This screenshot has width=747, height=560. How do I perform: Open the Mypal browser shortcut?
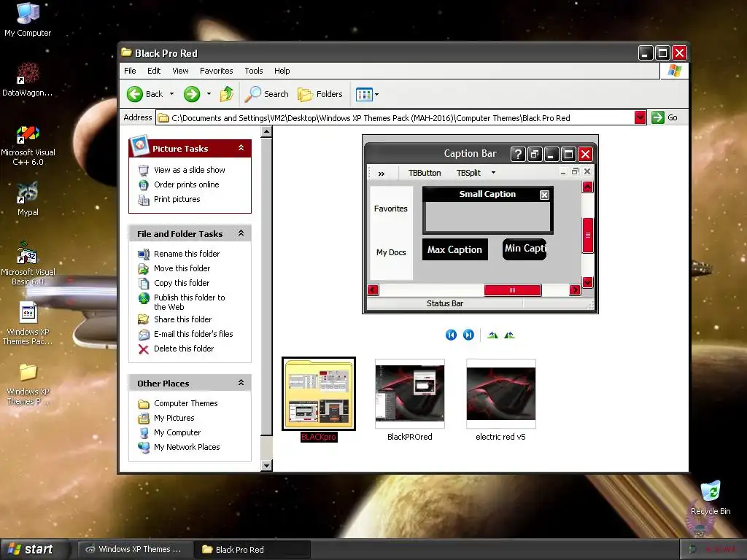[28, 199]
